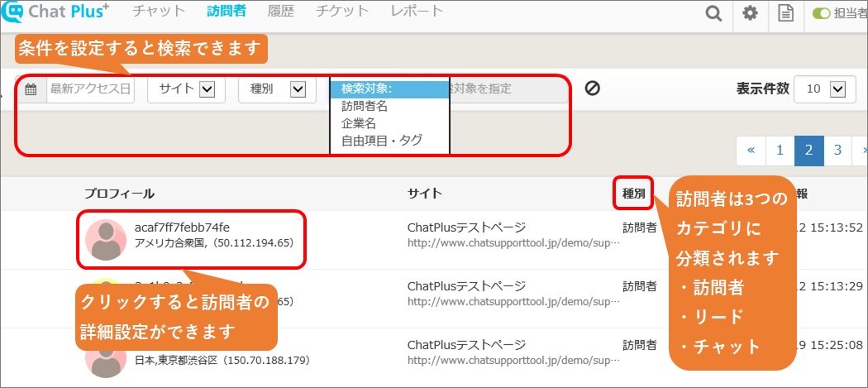Viewport: 868px width, 388px height.
Task: Choose 企業名 from the search target list
Action: pos(389,123)
